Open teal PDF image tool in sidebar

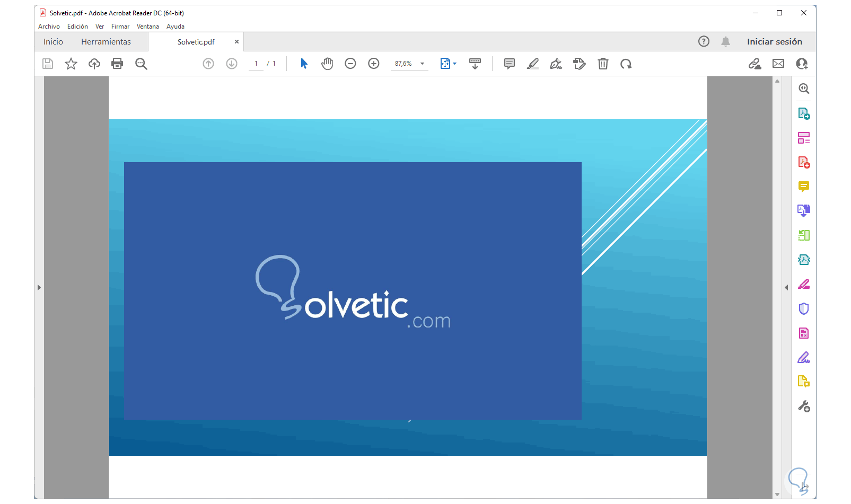[804, 260]
